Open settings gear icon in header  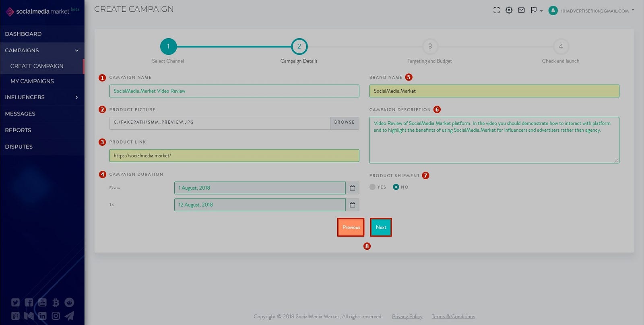coord(509,10)
